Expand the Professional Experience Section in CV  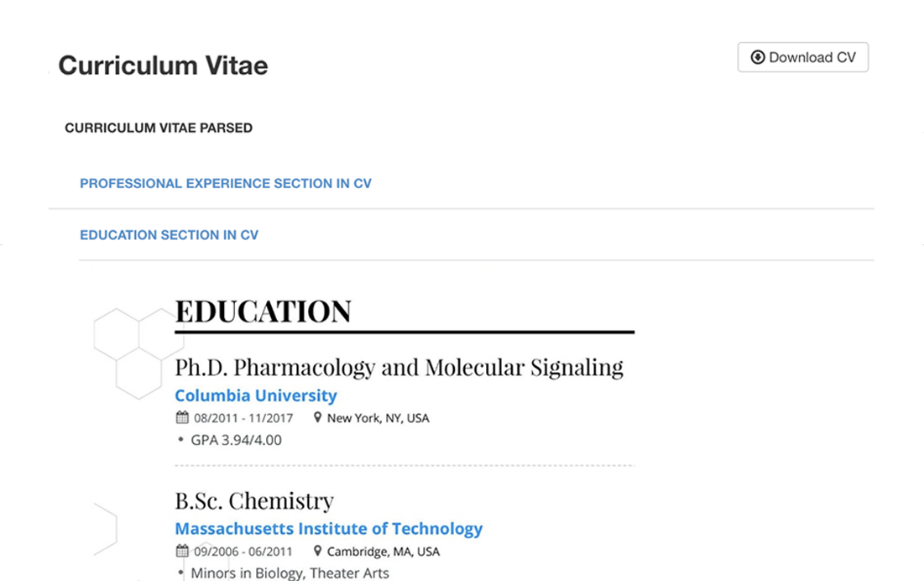(x=225, y=183)
